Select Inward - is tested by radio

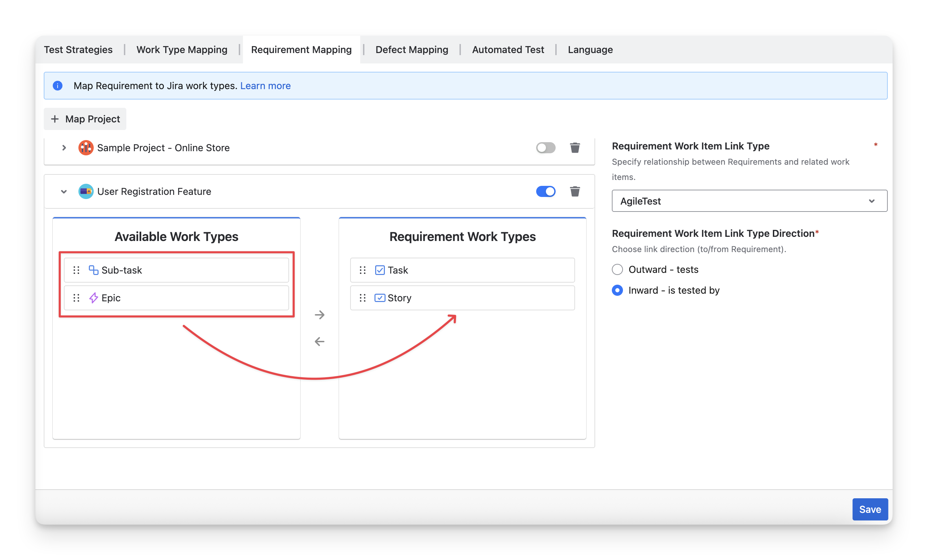tap(617, 290)
